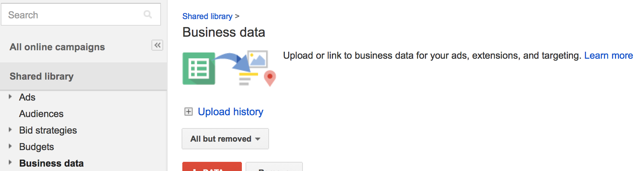Follow the Learn more link

pyautogui.click(x=608, y=55)
